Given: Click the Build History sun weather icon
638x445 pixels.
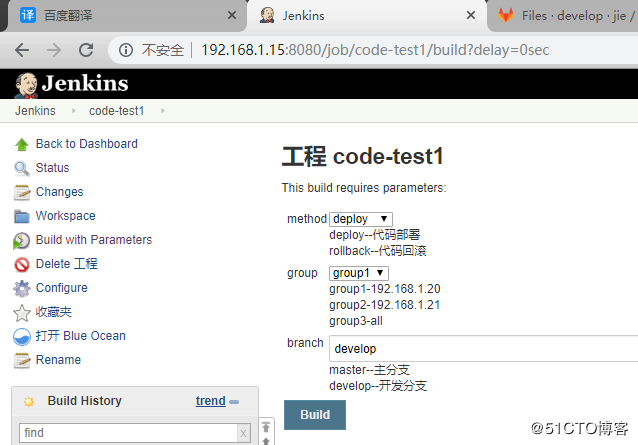Looking at the screenshot, I should [x=29, y=402].
